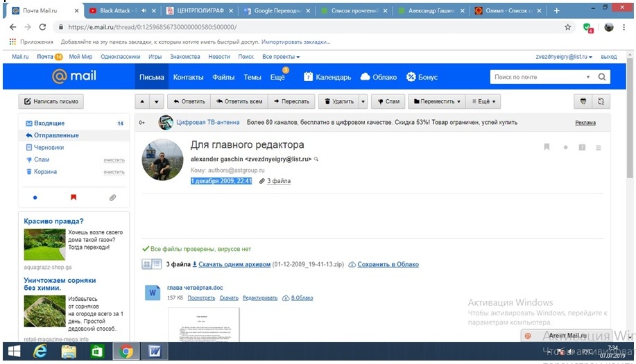This screenshot has width=636, height=364.
Task: Open the Файлы tab
Action: coord(223,77)
